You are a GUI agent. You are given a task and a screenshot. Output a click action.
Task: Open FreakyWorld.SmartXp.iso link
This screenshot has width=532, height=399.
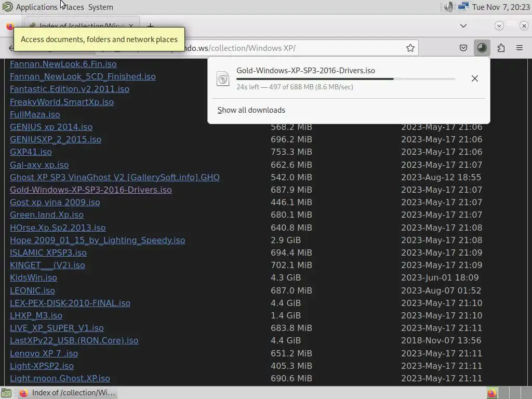click(62, 102)
